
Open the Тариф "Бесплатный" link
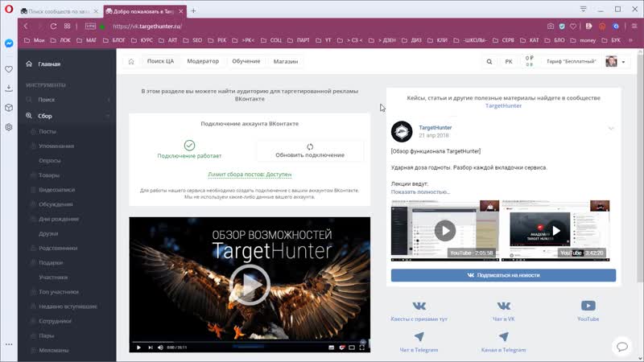click(571, 62)
